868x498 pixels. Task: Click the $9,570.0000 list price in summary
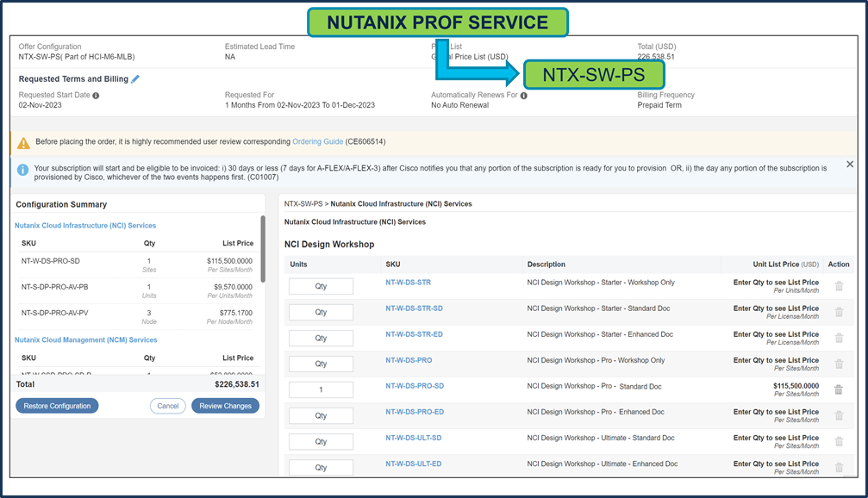tap(233, 287)
